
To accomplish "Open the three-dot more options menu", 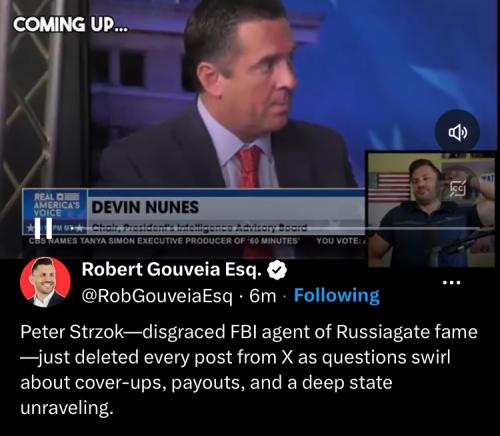I will point(451,283).
